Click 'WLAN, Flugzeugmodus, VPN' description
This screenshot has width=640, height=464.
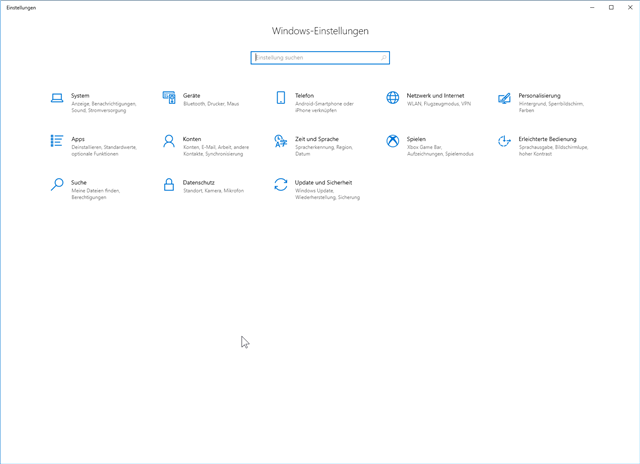coord(439,104)
